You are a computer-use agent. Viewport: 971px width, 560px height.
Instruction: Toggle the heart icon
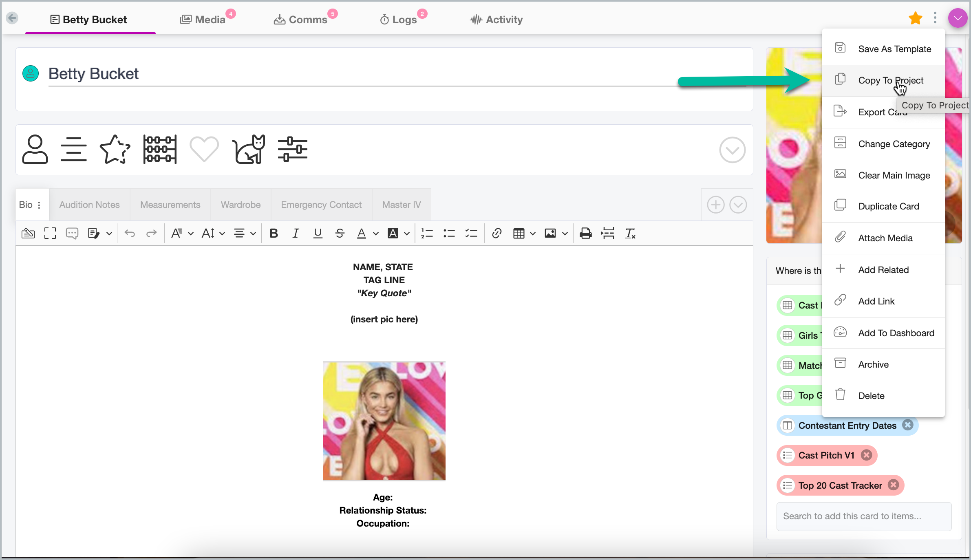click(x=204, y=150)
